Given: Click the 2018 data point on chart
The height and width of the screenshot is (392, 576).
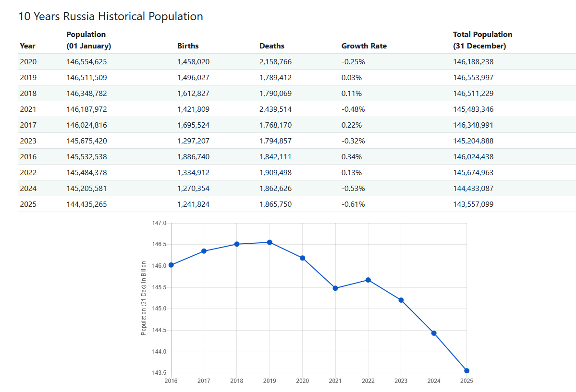Looking at the screenshot, I should 237,244.
